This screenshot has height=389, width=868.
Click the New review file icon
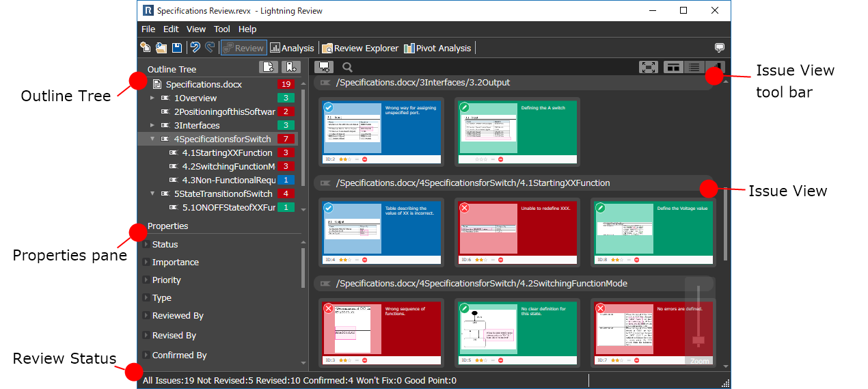(x=145, y=48)
